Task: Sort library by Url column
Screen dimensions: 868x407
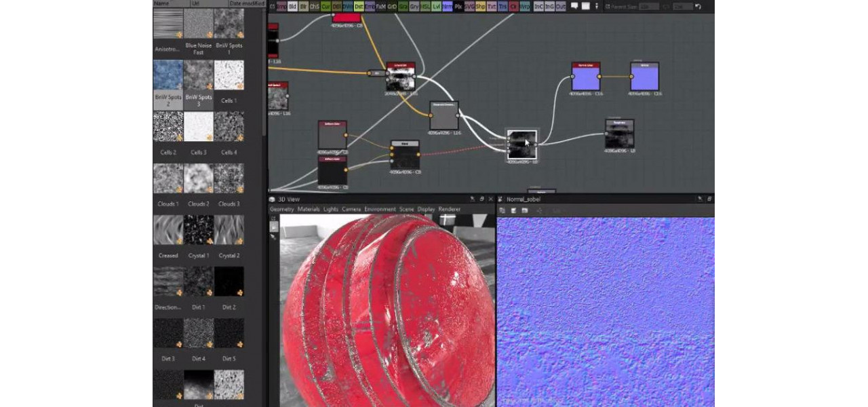Action: coord(195,3)
